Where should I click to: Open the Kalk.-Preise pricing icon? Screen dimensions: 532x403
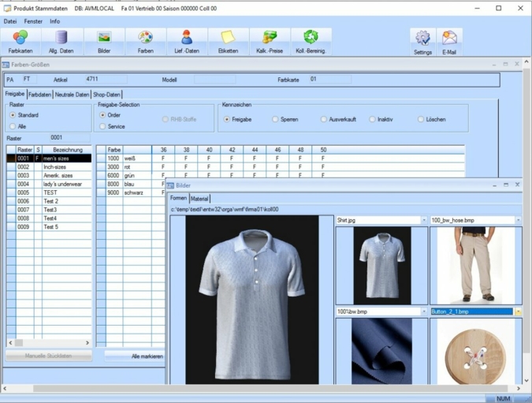click(270, 42)
